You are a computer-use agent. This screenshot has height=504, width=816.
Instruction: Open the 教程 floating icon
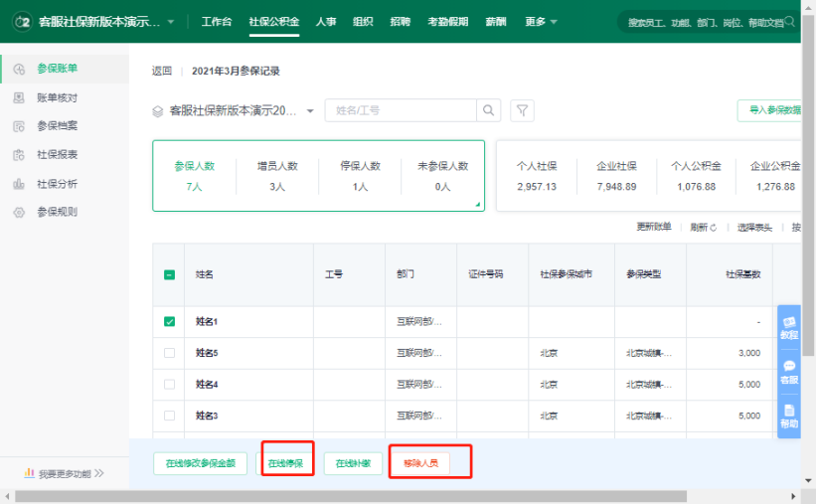pos(789,327)
